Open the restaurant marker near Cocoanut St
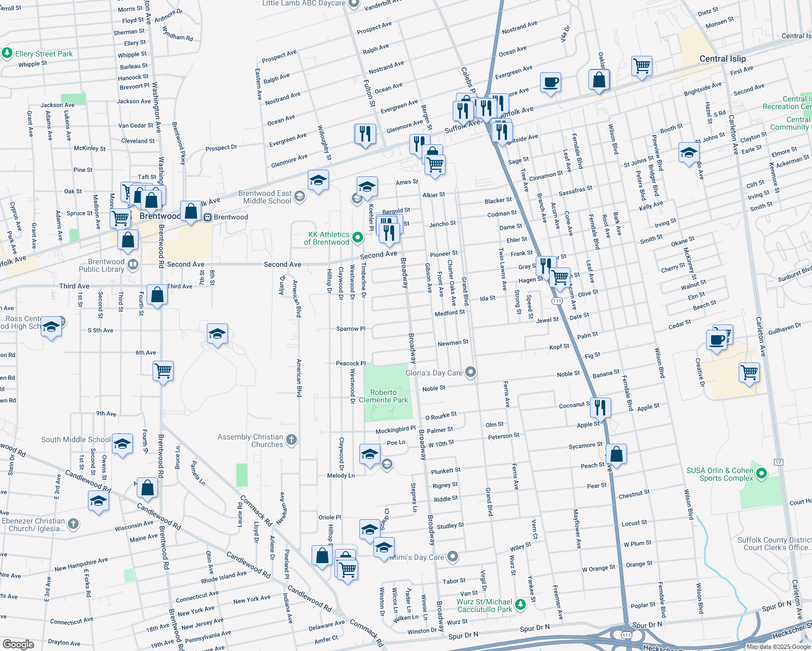The width and height of the screenshot is (812, 651). (600, 407)
